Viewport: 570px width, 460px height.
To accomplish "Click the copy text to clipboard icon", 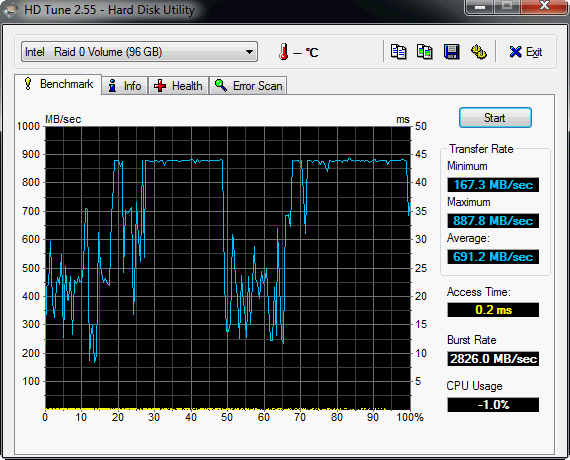I will (398, 52).
